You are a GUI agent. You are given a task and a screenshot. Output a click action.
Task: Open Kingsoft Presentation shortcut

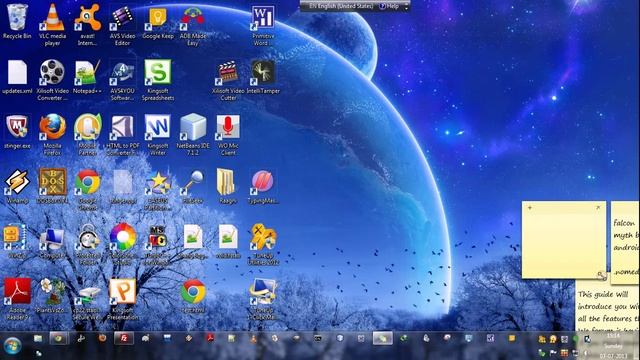(x=122, y=291)
